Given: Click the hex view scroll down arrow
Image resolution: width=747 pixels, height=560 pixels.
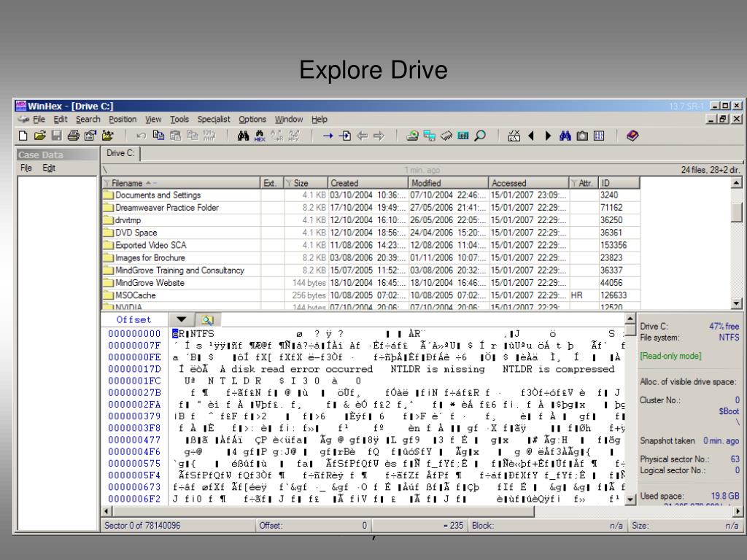Looking at the screenshot, I should 630,499.
